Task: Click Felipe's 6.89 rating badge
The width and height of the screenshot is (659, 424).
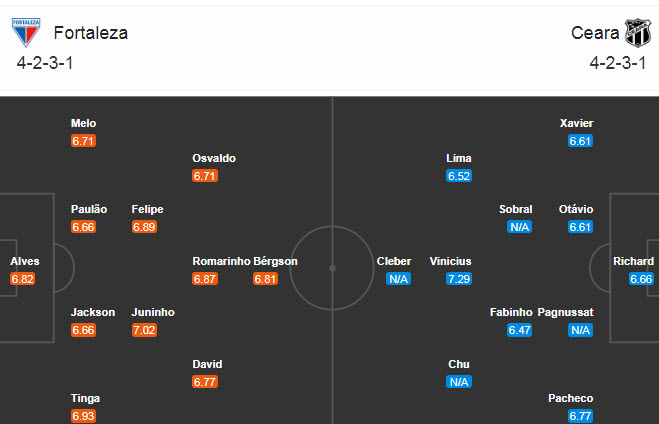Action: [x=144, y=227]
